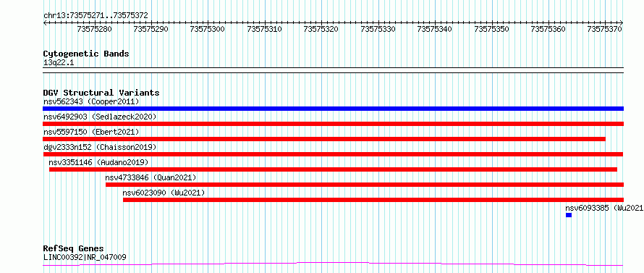
Task: Open the nsv5597150 (Ebert2021) label
Action: [x=91, y=132]
